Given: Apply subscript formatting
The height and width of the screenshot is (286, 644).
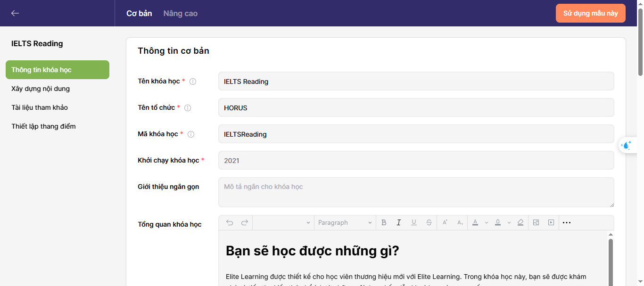Looking at the screenshot, I should tap(460, 222).
